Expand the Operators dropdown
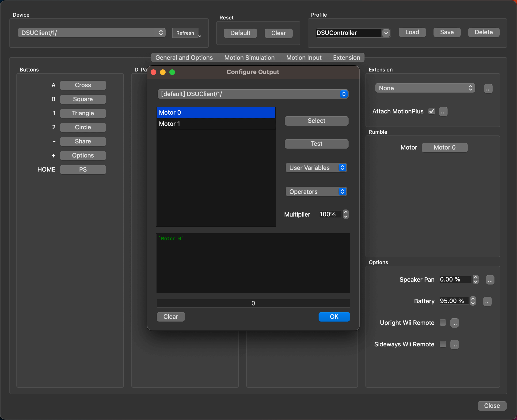This screenshot has width=517, height=420. coord(316,192)
